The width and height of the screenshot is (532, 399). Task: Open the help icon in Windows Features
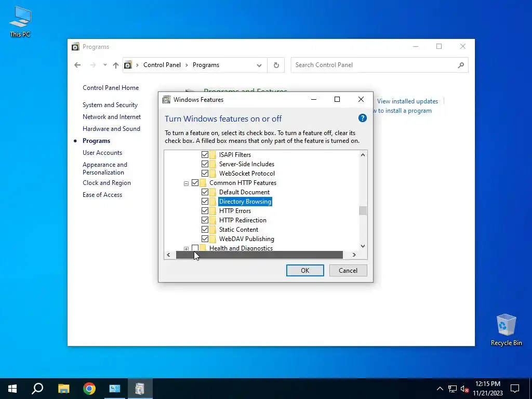pyautogui.click(x=362, y=118)
